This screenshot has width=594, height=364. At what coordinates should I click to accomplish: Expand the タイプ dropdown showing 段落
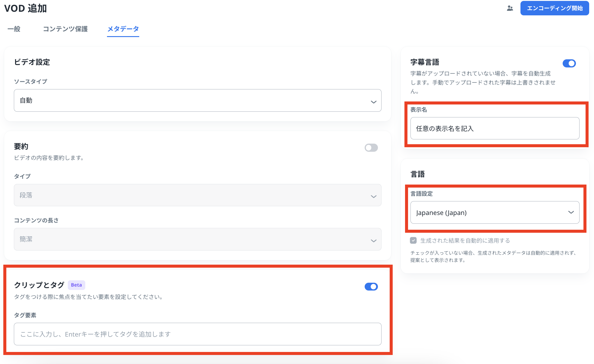pos(193,195)
